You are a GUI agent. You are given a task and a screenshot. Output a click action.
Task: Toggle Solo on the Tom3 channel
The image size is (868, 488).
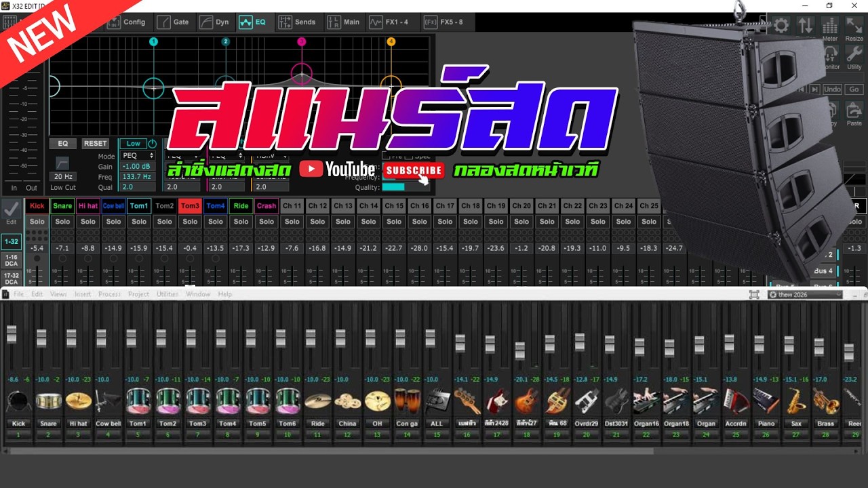pos(190,222)
